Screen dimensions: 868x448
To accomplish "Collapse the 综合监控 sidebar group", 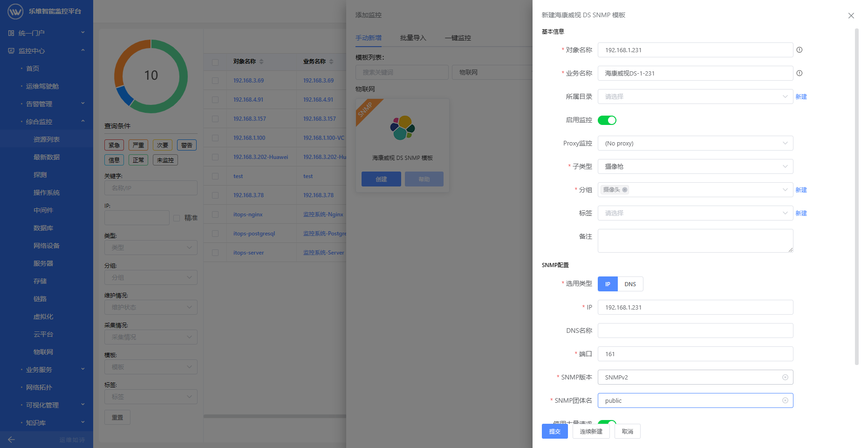I will [x=47, y=122].
